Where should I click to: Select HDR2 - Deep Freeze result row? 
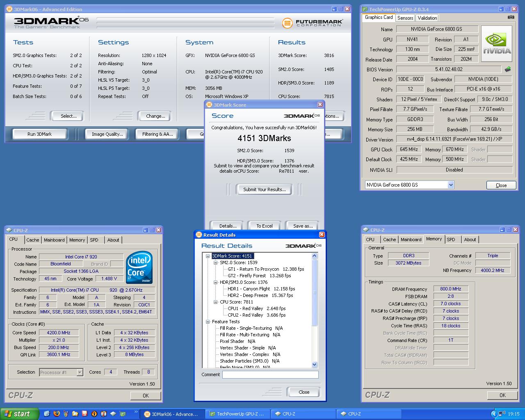pyautogui.click(x=260, y=295)
